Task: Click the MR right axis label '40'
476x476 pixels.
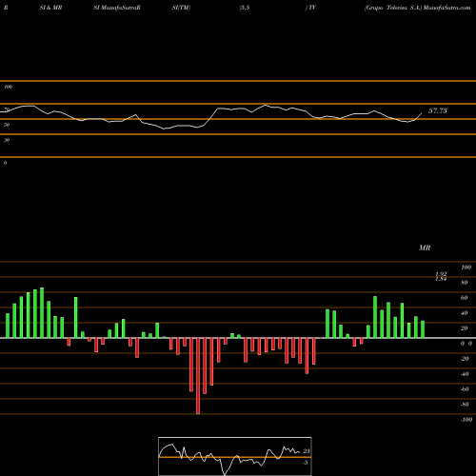Action: point(465,313)
